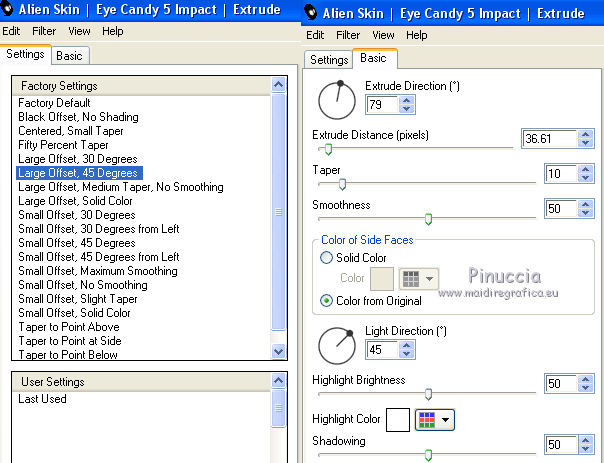Open the Edit menu in left window
Screen dimensions: 604x463
point(11,31)
